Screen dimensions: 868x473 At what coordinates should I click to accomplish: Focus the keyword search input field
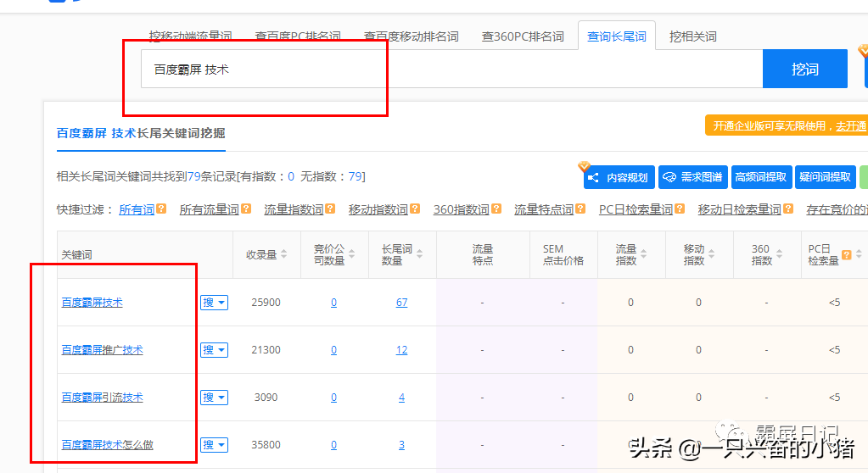(451, 70)
